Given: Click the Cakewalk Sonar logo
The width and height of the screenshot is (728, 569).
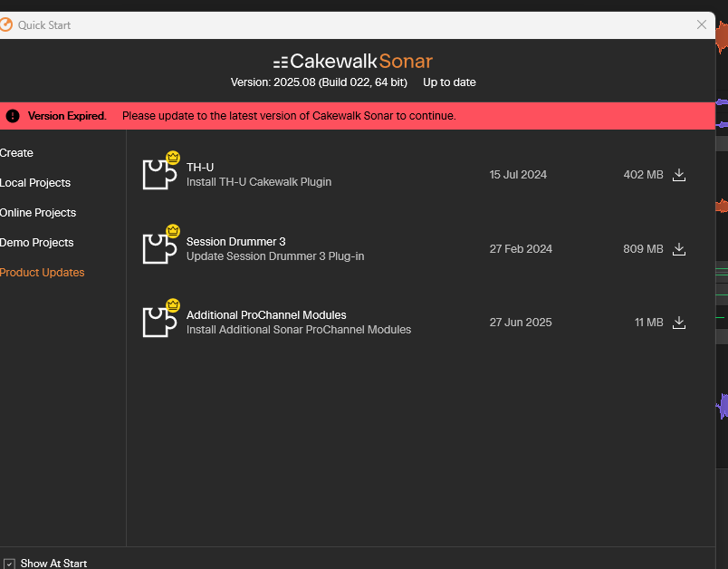Looking at the screenshot, I should [x=353, y=62].
